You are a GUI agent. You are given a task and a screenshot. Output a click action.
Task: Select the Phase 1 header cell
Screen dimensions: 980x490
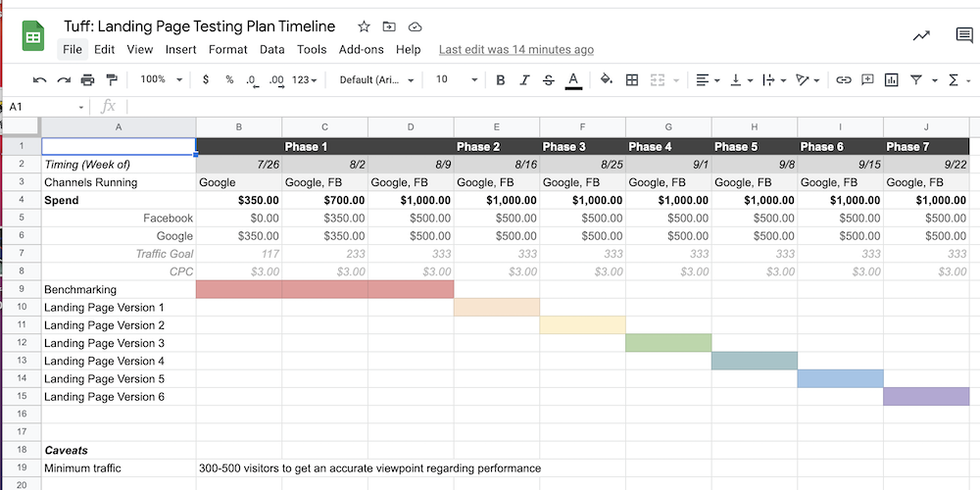[325, 147]
